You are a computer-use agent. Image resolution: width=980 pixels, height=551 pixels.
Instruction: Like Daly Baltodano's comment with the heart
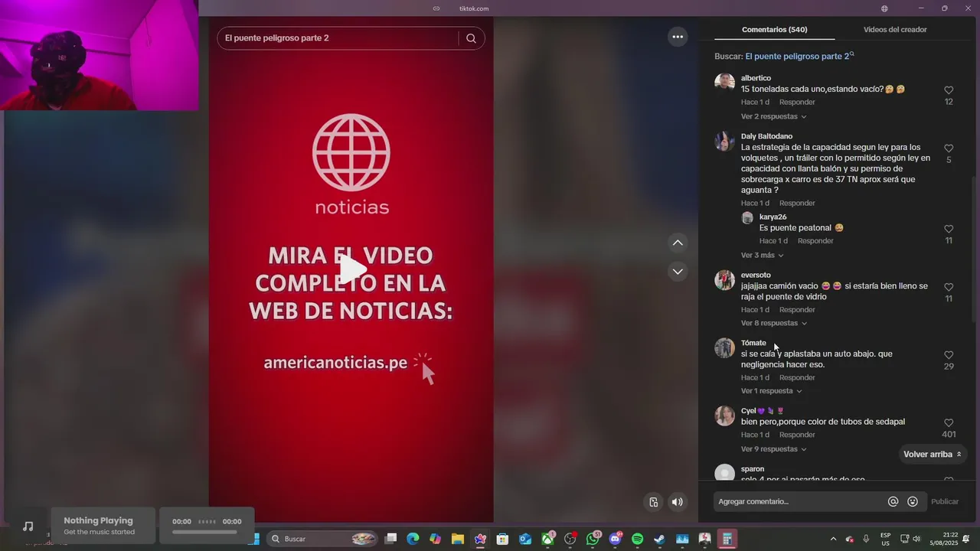(x=949, y=148)
